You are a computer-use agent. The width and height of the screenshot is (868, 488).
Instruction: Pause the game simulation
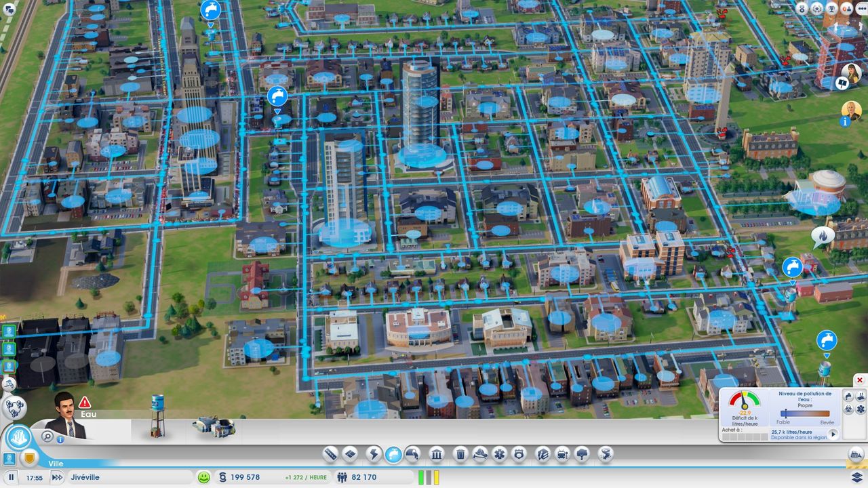click(x=12, y=477)
